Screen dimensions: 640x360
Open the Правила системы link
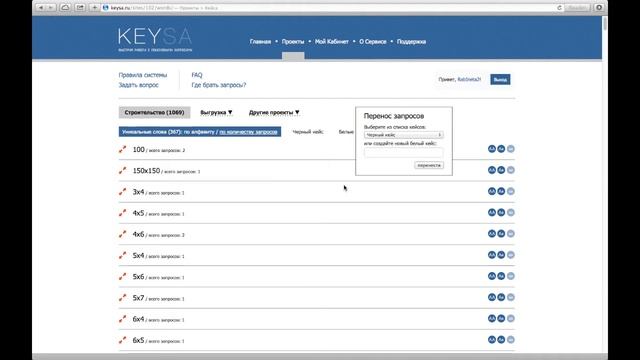(x=143, y=75)
